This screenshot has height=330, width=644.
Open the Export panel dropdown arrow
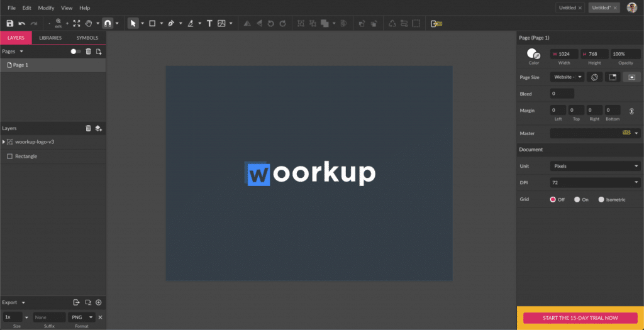(23, 302)
